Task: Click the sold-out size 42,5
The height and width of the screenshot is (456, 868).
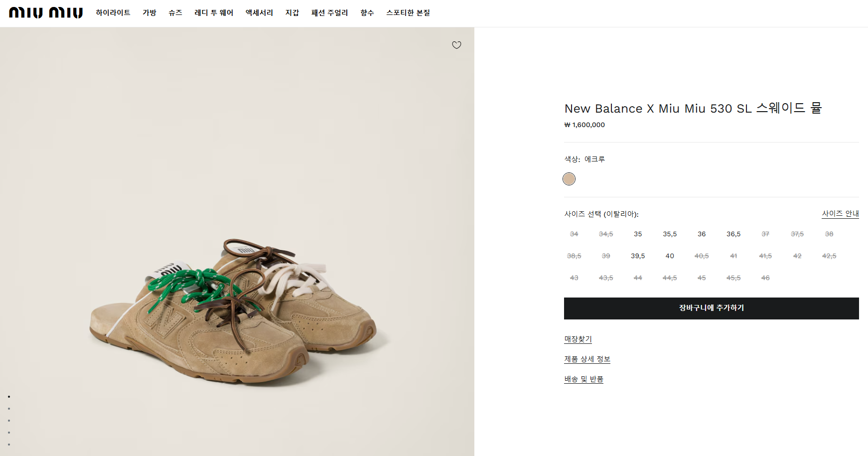Action: pyautogui.click(x=829, y=256)
